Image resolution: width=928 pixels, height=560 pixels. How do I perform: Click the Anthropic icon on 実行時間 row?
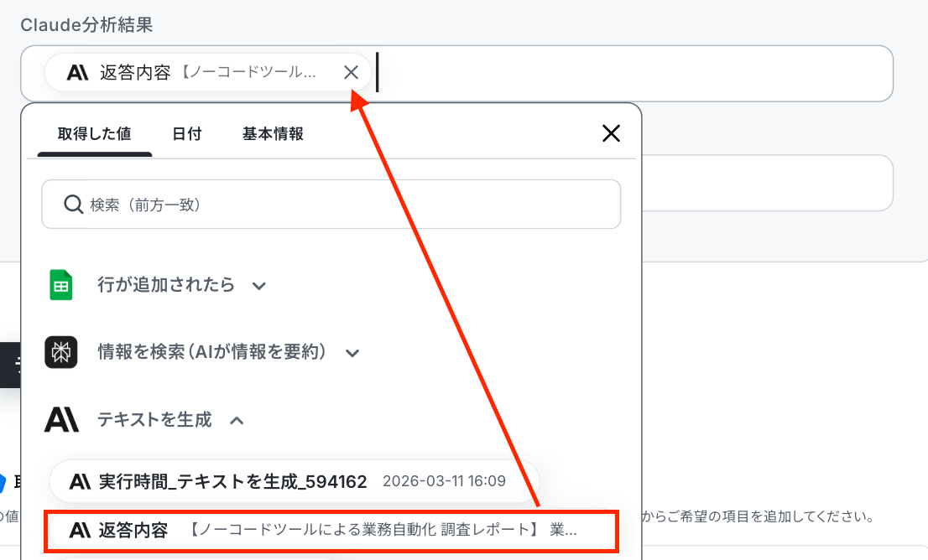coord(80,481)
